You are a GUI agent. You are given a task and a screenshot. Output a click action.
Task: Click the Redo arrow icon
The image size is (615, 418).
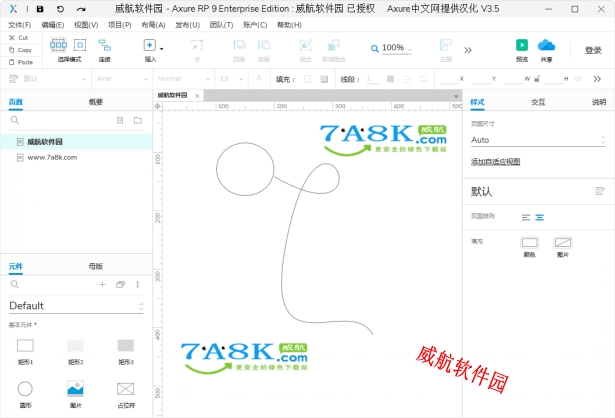(x=81, y=9)
